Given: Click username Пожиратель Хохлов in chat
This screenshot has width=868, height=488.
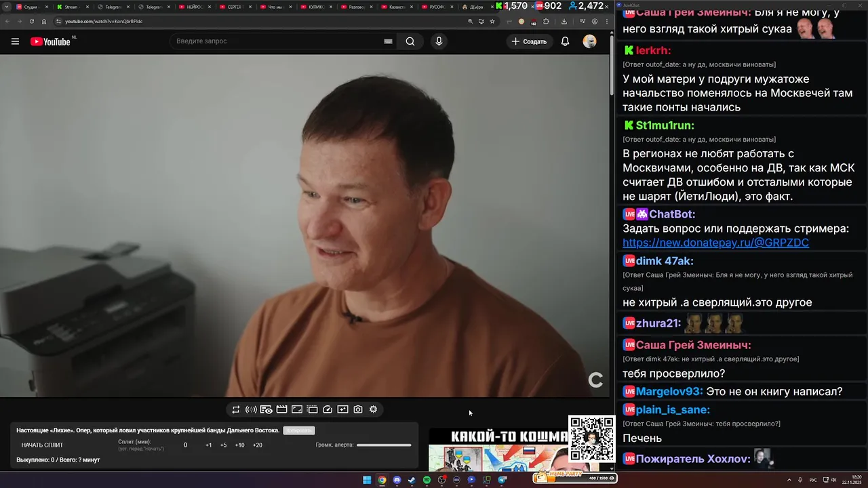Looking at the screenshot, I should tap(693, 459).
